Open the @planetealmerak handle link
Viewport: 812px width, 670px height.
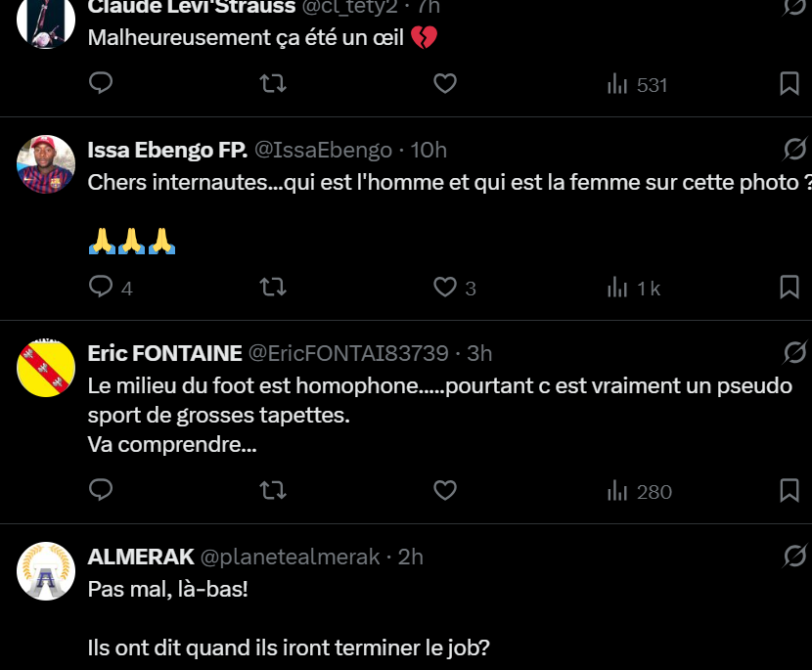point(290,557)
